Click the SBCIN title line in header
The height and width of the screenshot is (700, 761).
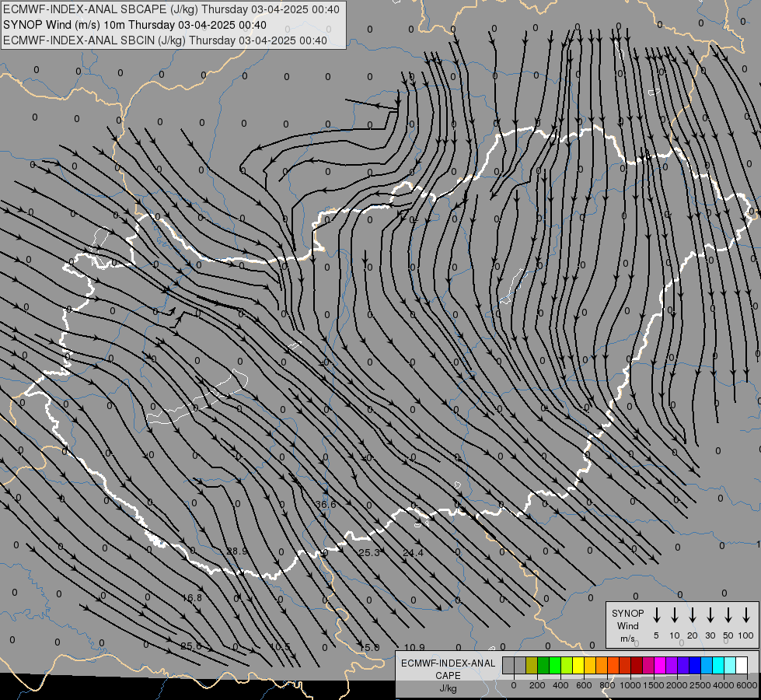[165, 40]
